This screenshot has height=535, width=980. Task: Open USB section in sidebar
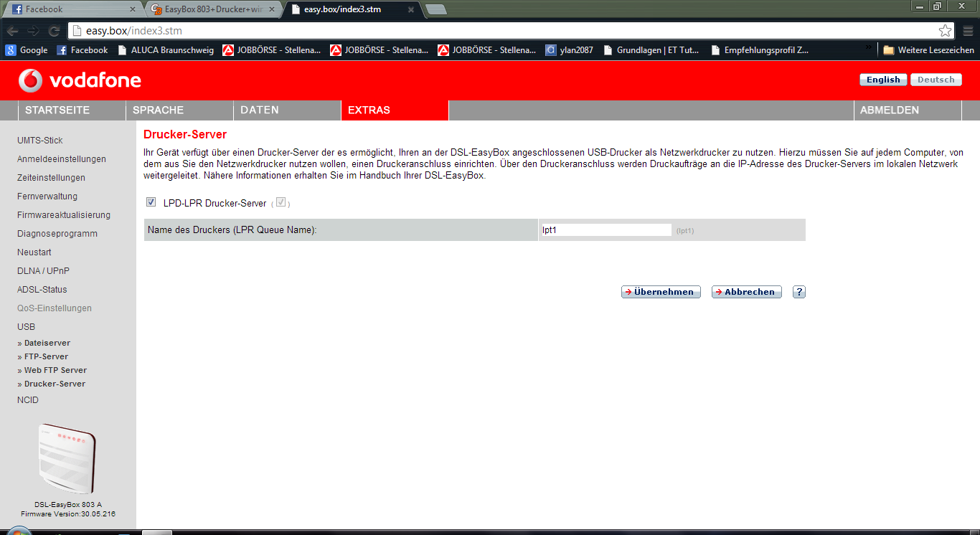(x=26, y=327)
